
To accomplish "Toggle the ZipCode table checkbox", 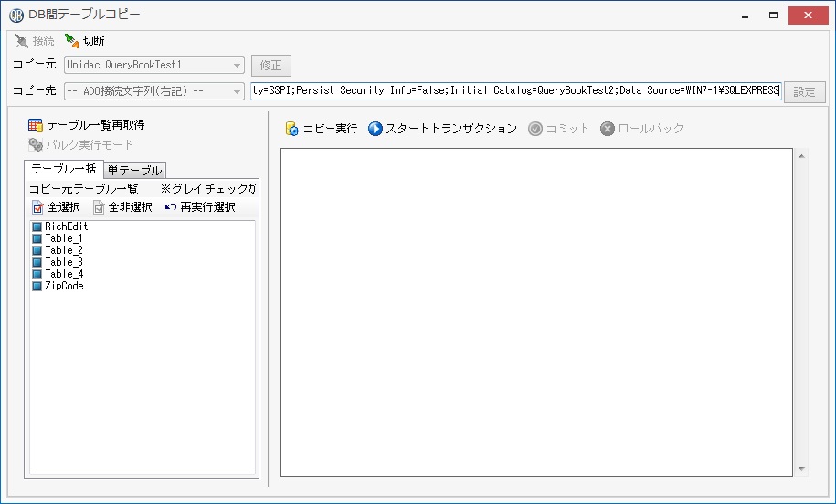I will click(37, 286).
